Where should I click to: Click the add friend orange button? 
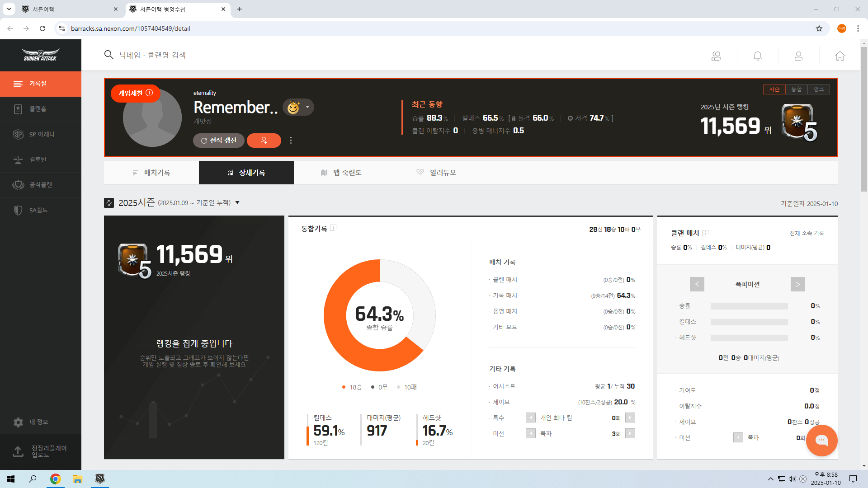pyautogui.click(x=264, y=141)
